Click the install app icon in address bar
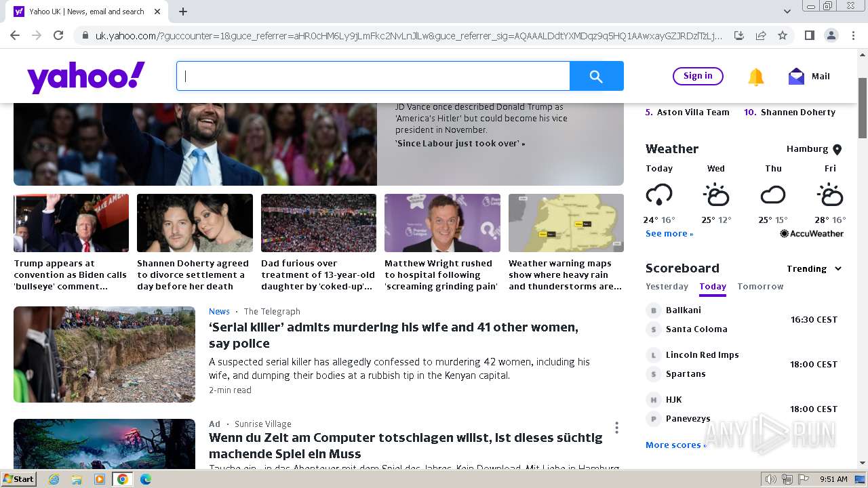868x488 pixels. click(x=739, y=35)
